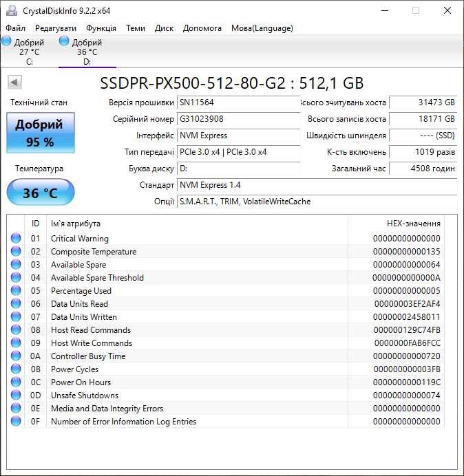Click the previous disk arrow button

point(14,83)
